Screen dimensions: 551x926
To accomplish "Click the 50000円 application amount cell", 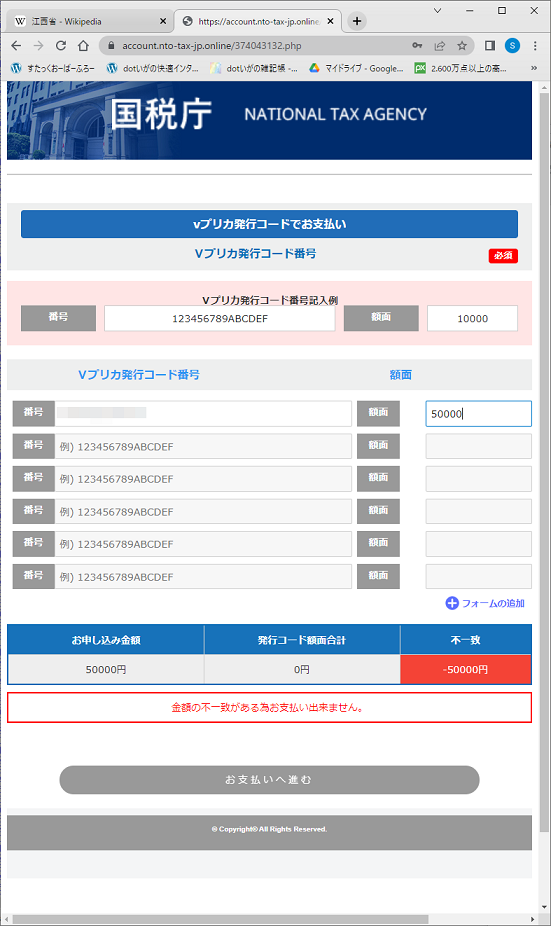I will [106, 669].
